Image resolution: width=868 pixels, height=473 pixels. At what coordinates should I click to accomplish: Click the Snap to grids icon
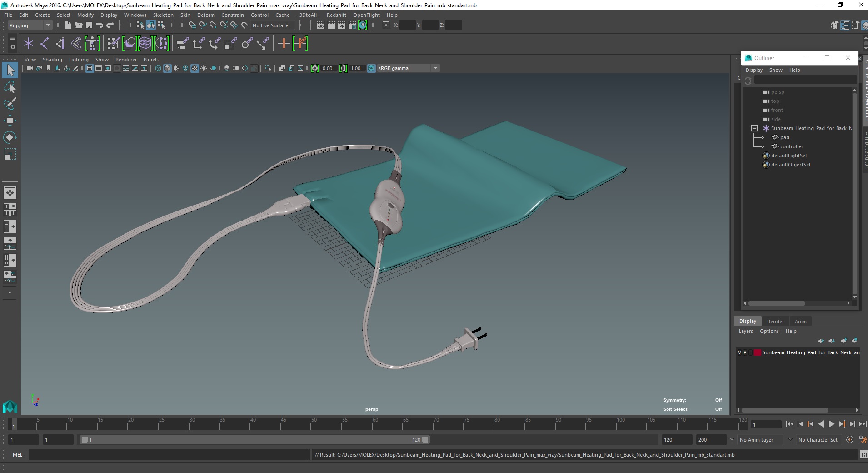[x=192, y=25]
